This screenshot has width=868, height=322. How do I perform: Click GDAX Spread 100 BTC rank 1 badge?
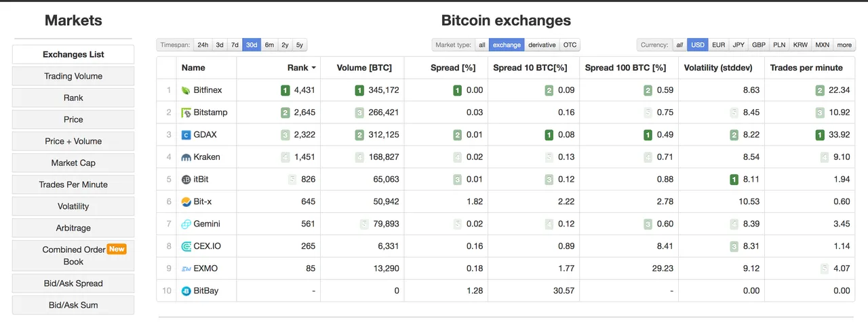coord(648,135)
